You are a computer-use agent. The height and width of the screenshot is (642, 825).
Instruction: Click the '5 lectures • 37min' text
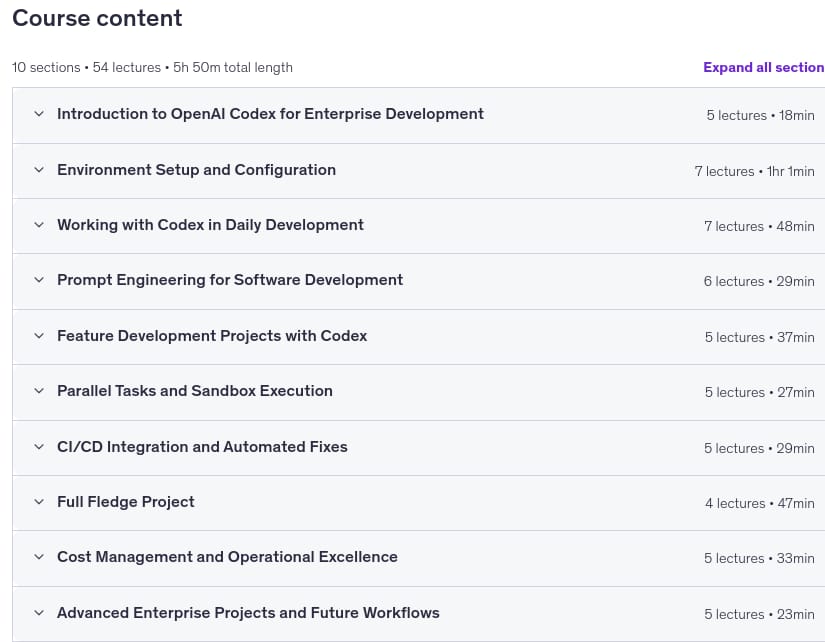pos(760,337)
